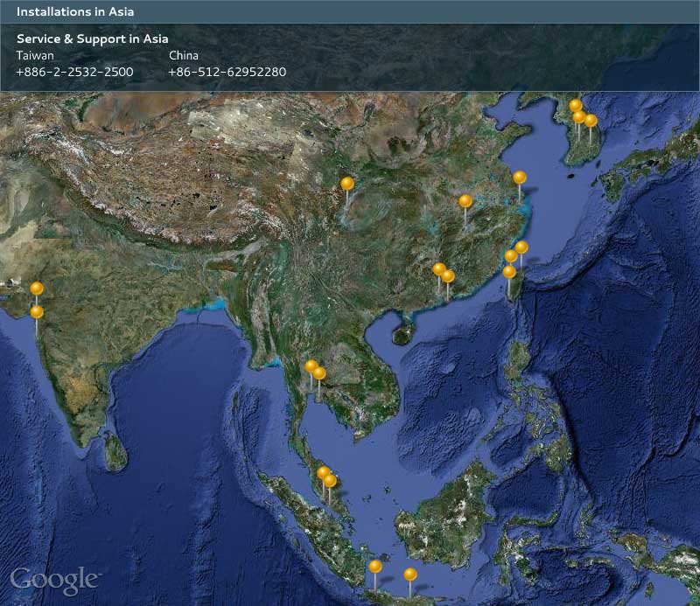Viewport: 700px width, 606px height.
Task: Select the eastern pin in Thailand
Action: [x=319, y=373]
